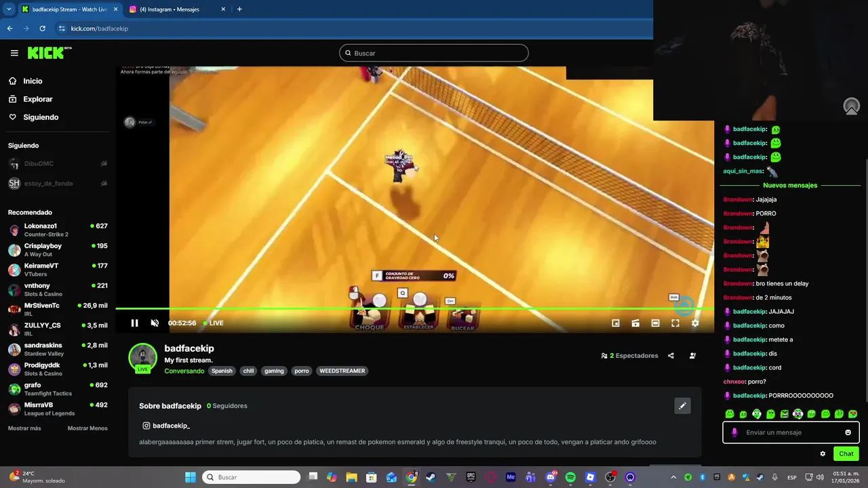Open Crisplayboy recommended channel
Screen dimensions: 868x488
pos(58,249)
